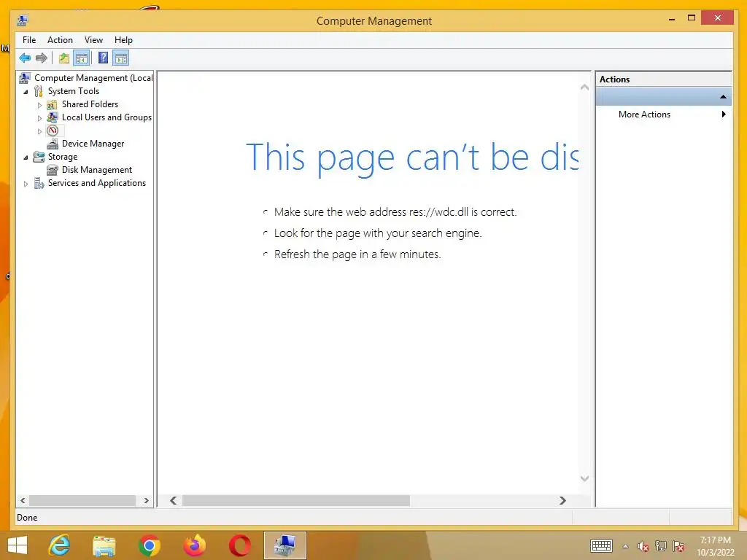Expand the Shared Folders node
This screenshot has width=747, height=560.
point(39,105)
